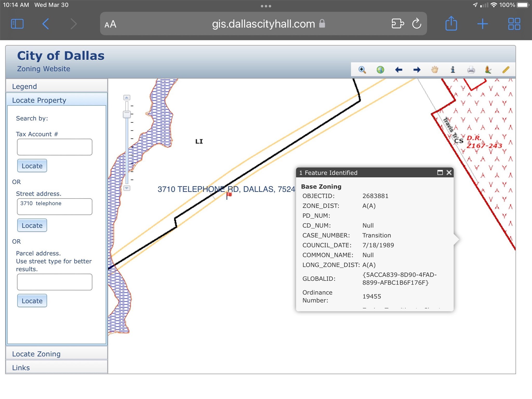
Task: Click the map zoom slider handle
Action: coord(127,114)
